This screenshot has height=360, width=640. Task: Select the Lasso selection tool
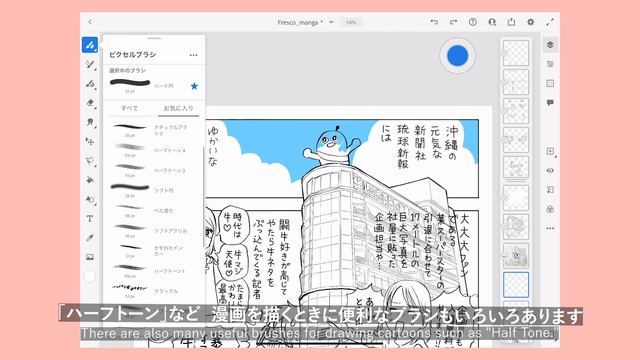click(90, 160)
